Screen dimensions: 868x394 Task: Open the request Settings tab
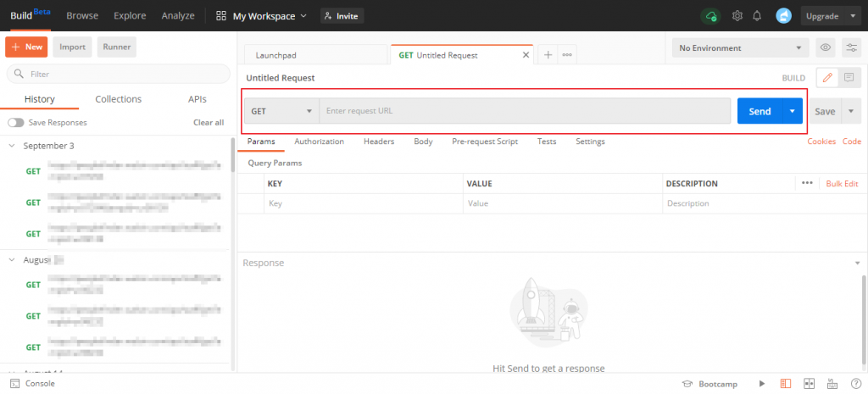(590, 142)
